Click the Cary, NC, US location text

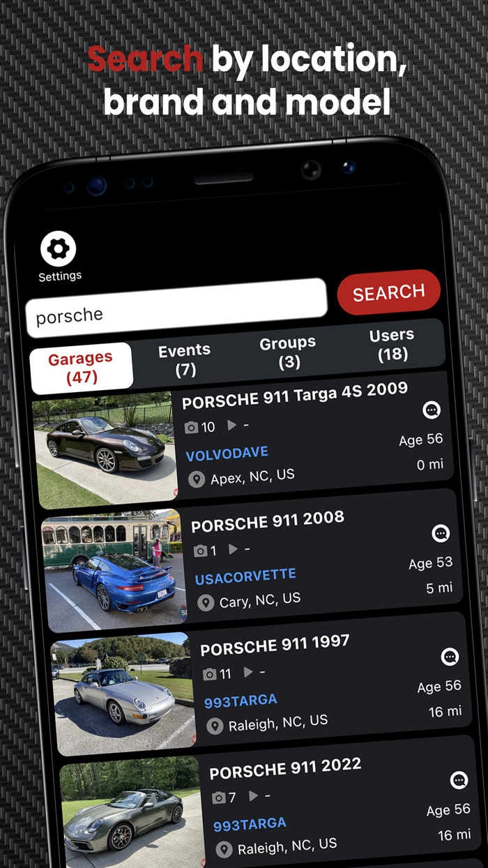tap(260, 600)
